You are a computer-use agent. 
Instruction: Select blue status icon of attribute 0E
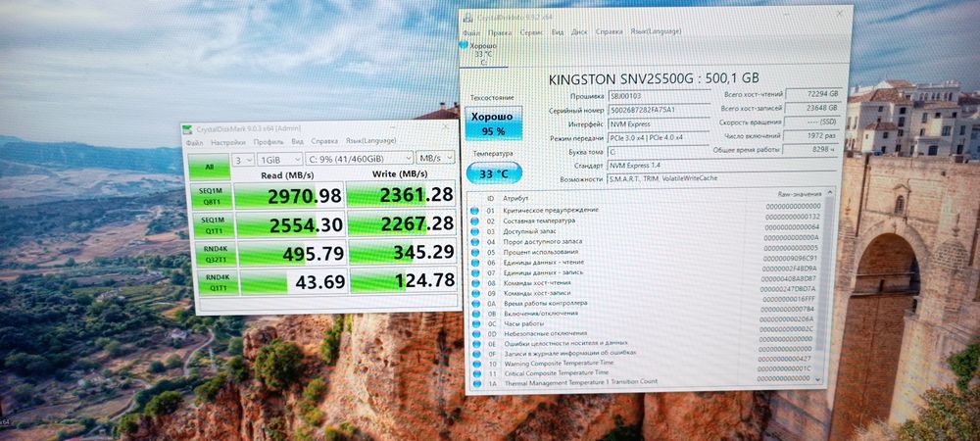475,343
